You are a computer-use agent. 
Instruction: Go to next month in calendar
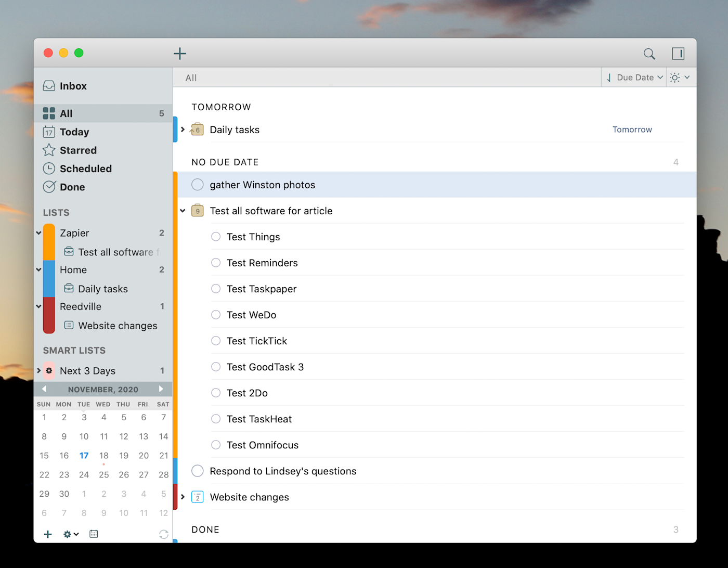pyautogui.click(x=161, y=389)
